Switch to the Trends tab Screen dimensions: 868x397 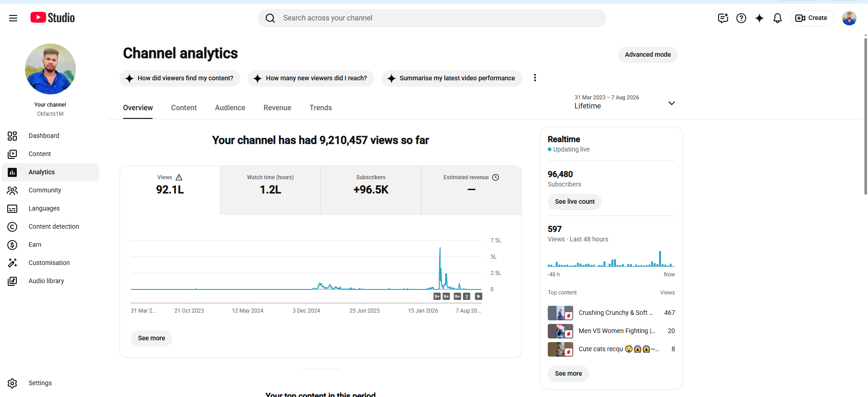[321, 108]
